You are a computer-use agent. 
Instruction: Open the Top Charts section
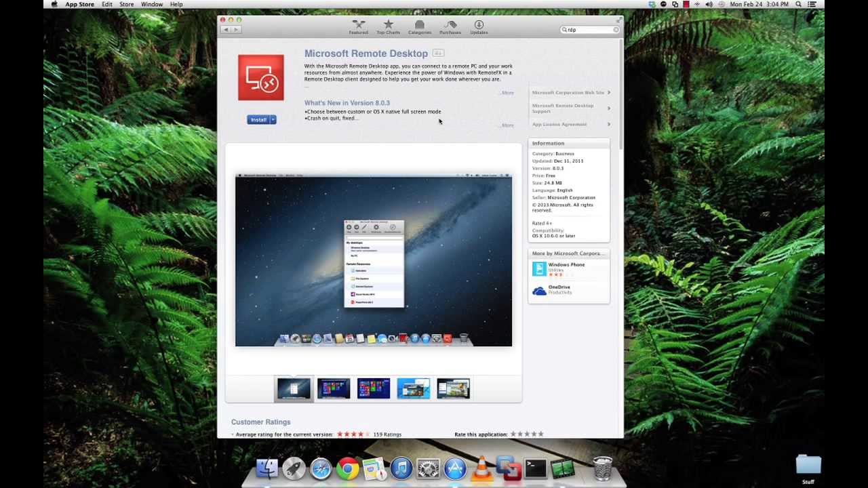[x=388, y=27]
